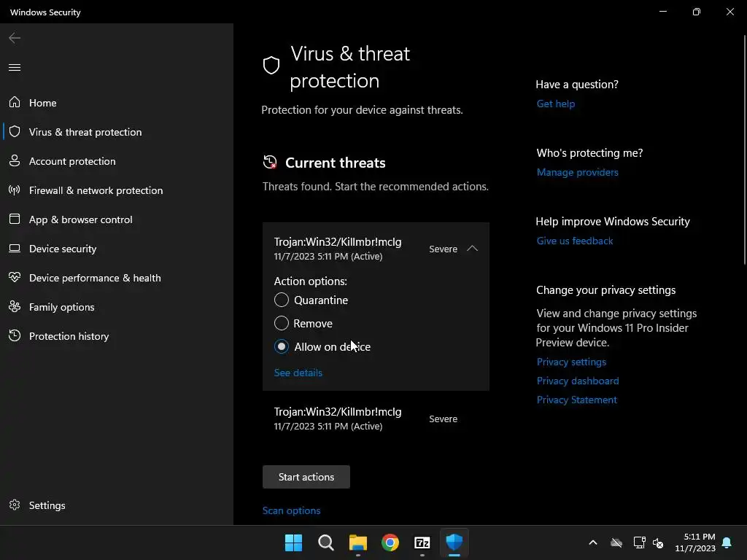This screenshot has width=747, height=560.
Task: Open Device security page
Action: 63,249
